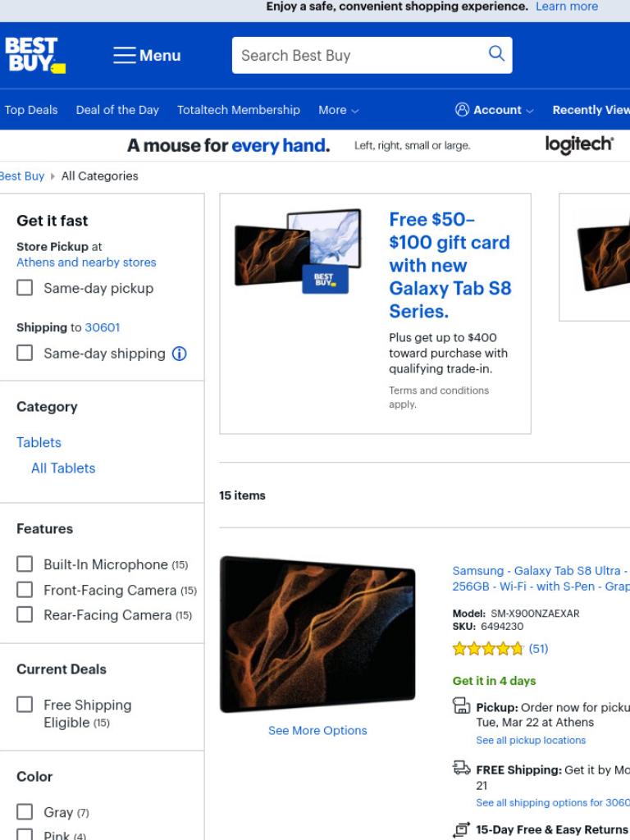Screen dimensions: 630x840
Task: Click the Logitech logo banner
Action: [578, 144]
